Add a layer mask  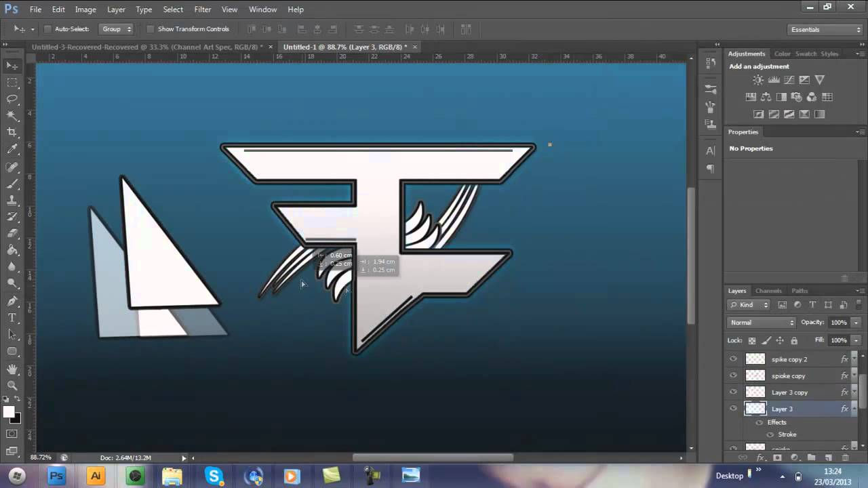pos(777,458)
